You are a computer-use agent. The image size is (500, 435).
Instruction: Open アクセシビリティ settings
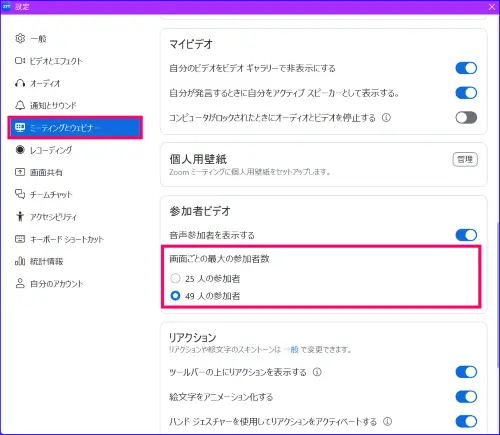click(x=75, y=216)
